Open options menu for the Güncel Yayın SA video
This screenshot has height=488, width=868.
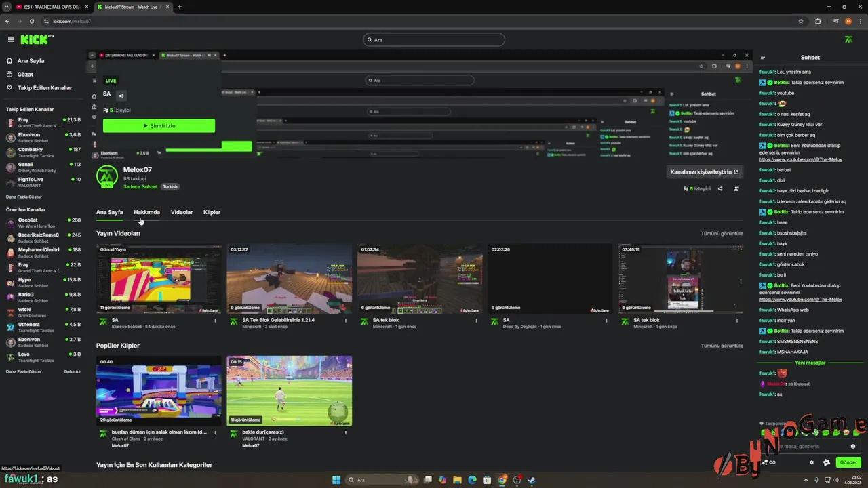pyautogui.click(x=216, y=321)
